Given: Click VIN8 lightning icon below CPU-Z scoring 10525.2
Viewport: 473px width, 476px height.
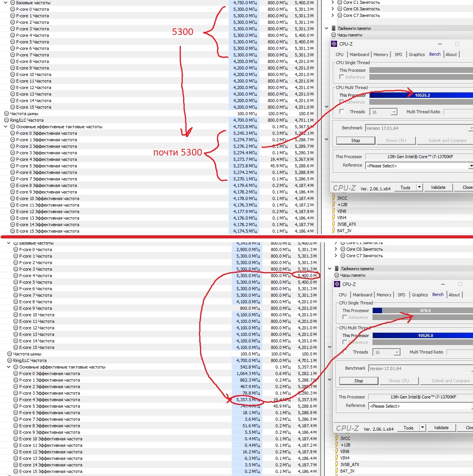Looking at the screenshot, I should [x=334, y=211].
